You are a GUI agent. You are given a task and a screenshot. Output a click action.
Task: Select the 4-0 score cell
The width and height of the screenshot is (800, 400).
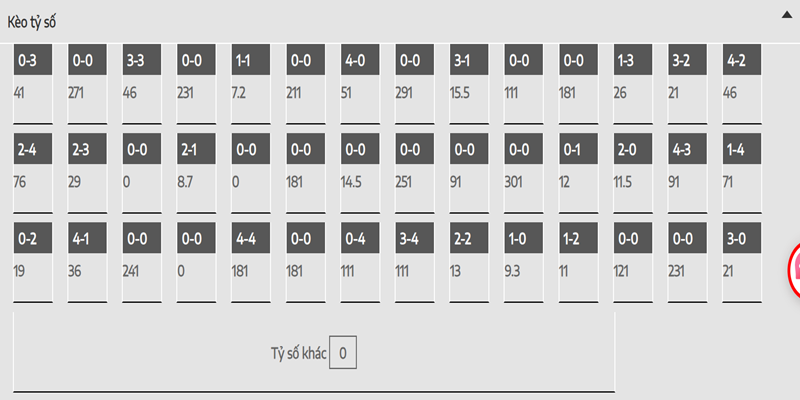360,84
